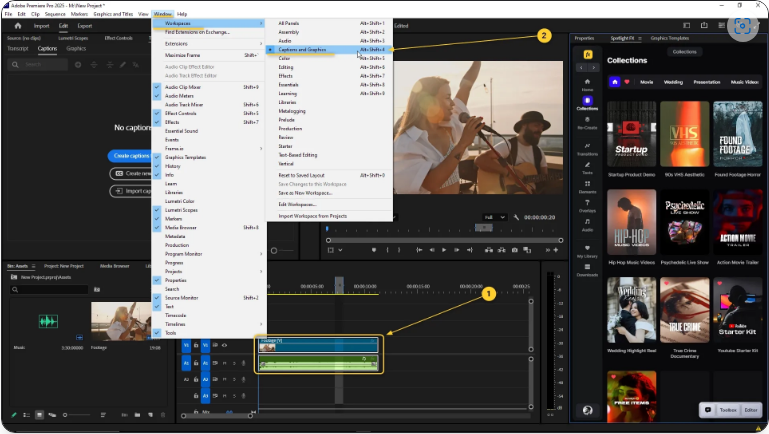The width and height of the screenshot is (769, 434).
Task: Click the Premiere Home icon in header
Action: (x=18, y=26)
